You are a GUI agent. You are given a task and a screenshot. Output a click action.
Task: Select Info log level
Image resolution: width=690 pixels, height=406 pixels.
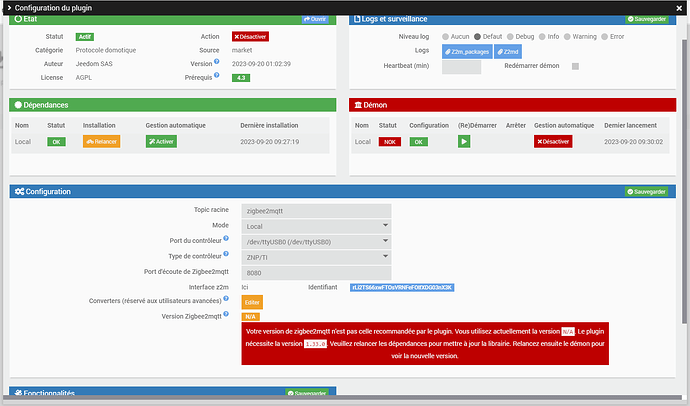tap(542, 37)
